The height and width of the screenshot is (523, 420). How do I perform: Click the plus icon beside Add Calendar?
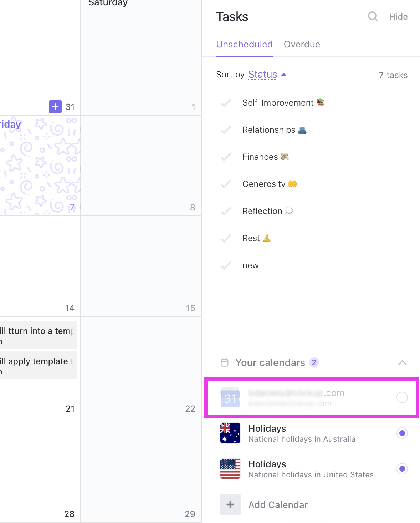(x=230, y=504)
